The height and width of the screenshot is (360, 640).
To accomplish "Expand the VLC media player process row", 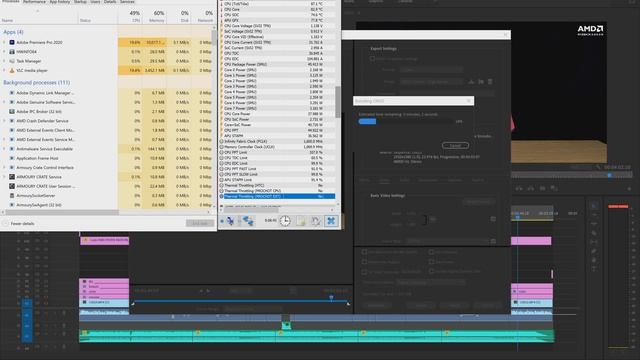I will 4,71.
